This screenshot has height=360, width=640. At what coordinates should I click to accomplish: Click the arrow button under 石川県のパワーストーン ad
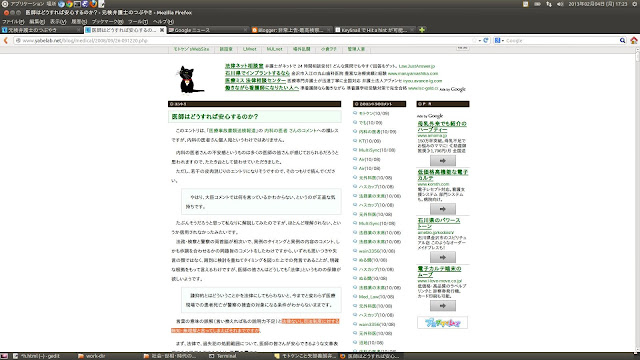click(442, 257)
